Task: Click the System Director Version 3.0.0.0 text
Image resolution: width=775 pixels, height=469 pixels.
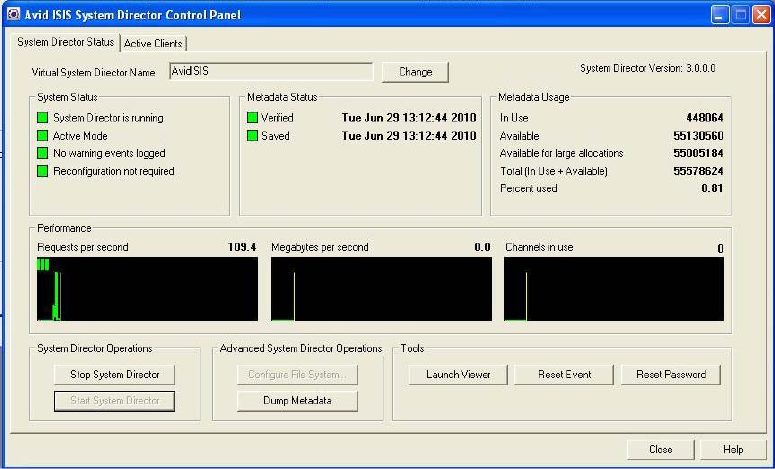Action: (647, 68)
